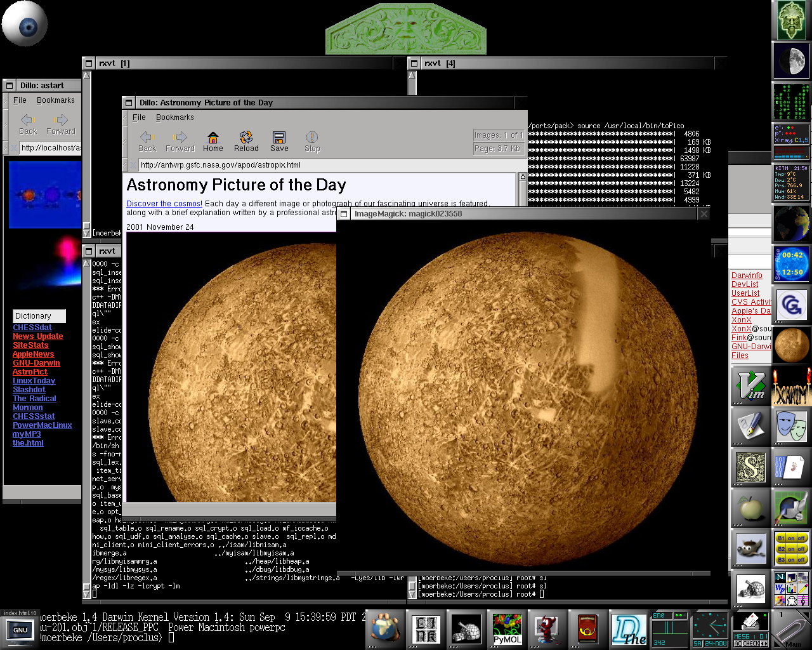The width and height of the screenshot is (812, 650).
Task: Turn B1 on in the button applet
Action: point(790,538)
